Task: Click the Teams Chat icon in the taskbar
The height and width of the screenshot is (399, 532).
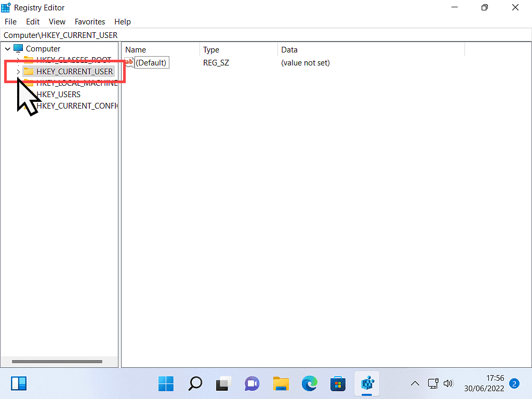Action: tap(252, 383)
